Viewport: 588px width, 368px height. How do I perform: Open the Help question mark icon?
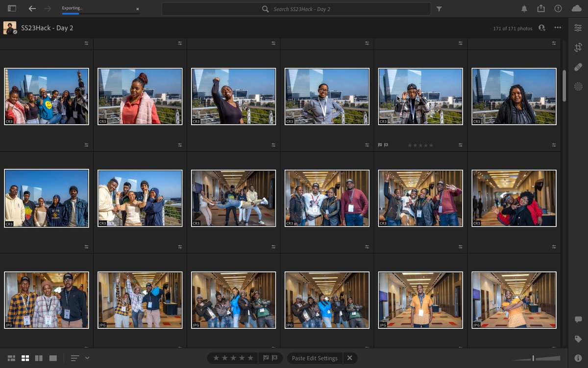tap(558, 8)
